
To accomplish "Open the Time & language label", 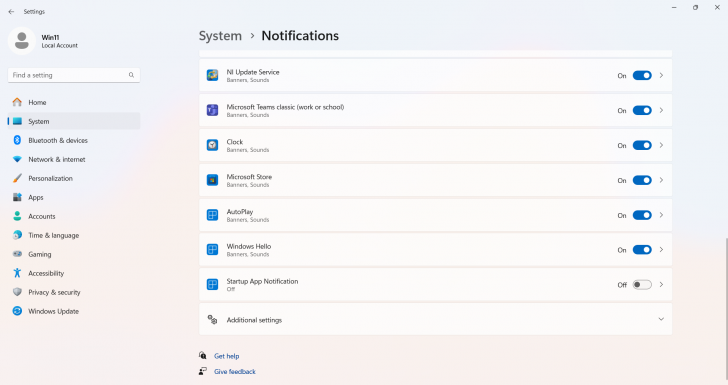I will point(53,235).
